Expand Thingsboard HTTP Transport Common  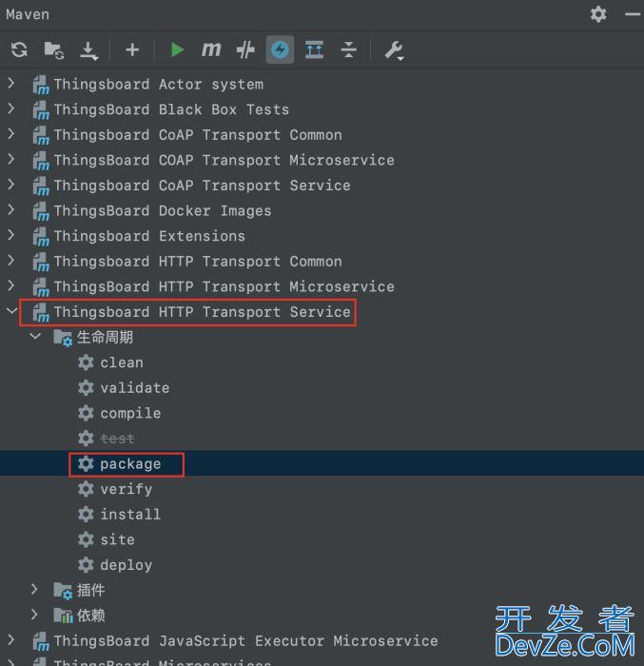11,261
